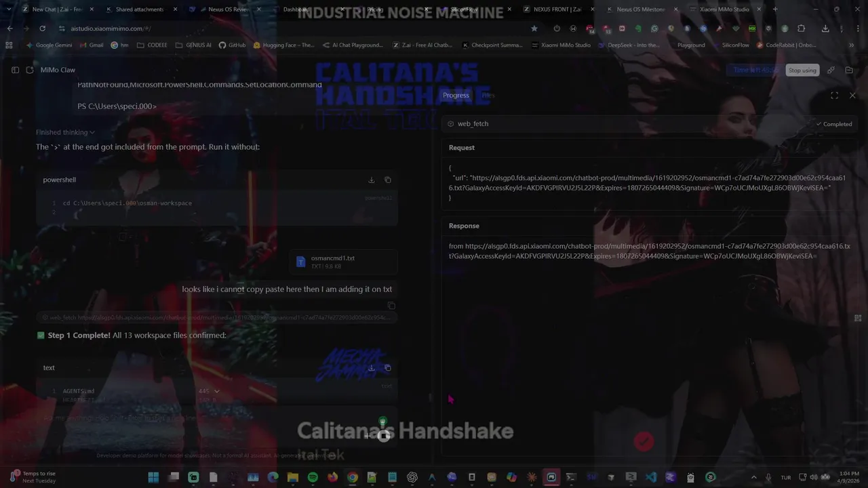Open the GENIUS AI bookmarks folder

point(193,45)
